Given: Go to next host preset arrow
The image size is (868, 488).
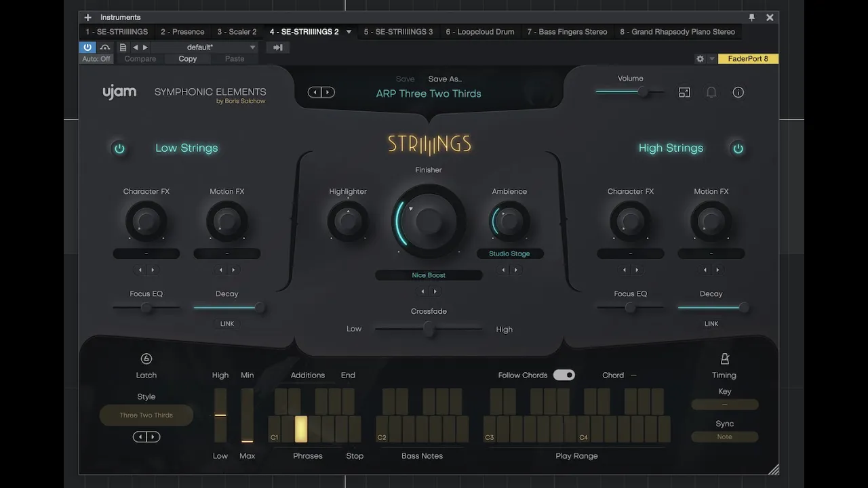Looking at the screenshot, I should (x=144, y=47).
